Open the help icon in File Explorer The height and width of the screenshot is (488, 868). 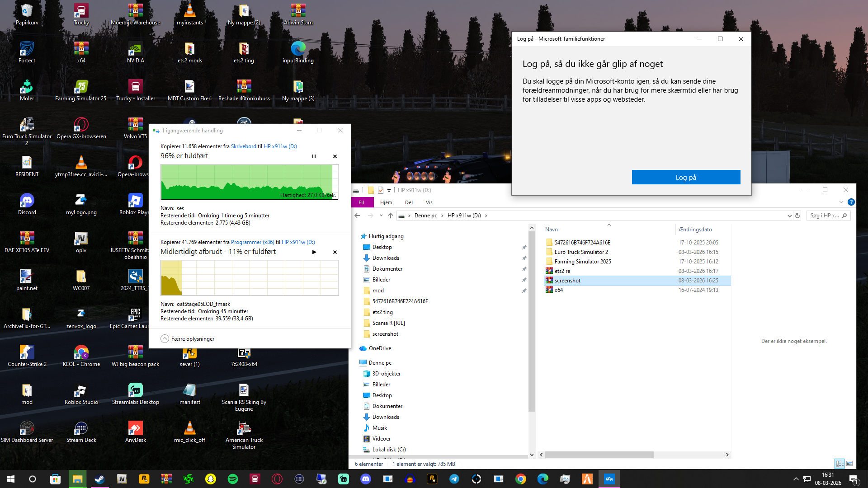tap(851, 202)
